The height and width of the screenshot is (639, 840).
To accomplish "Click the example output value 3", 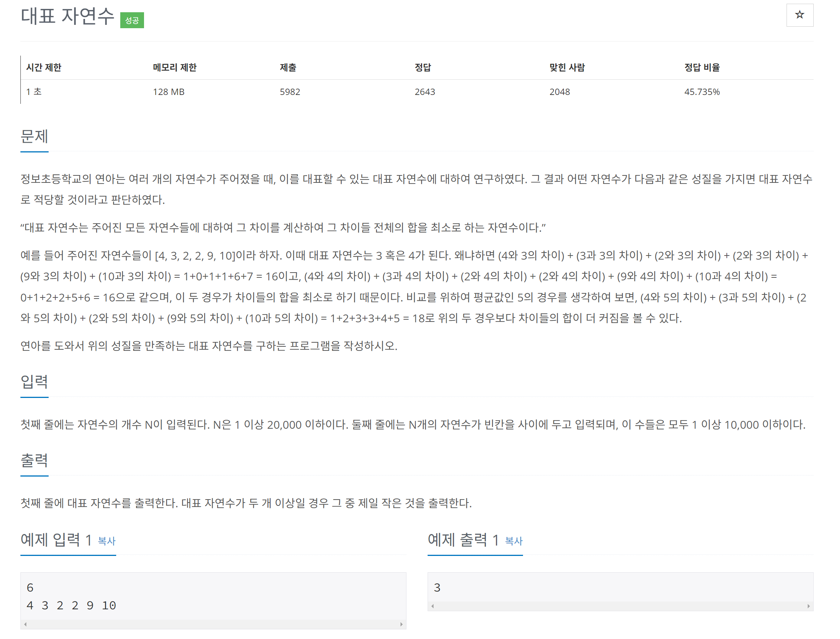I will (x=437, y=588).
